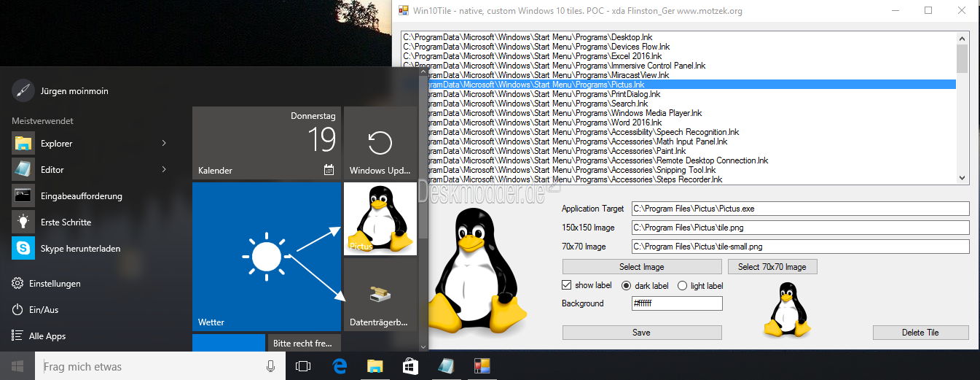Screen dimensions: 980x380
Task: Click the Start menu tiles scroll-down arrow
Action: pos(423,346)
